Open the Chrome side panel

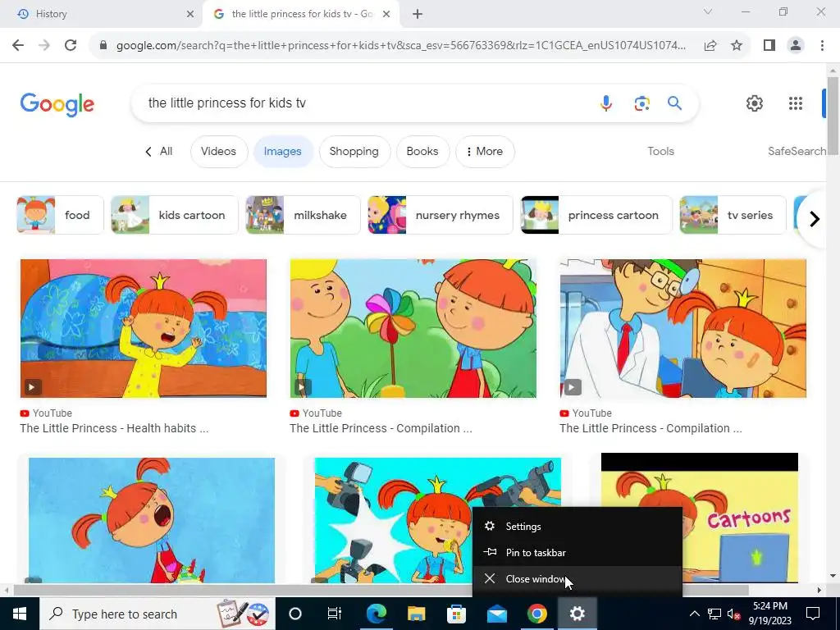(x=769, y=45)
